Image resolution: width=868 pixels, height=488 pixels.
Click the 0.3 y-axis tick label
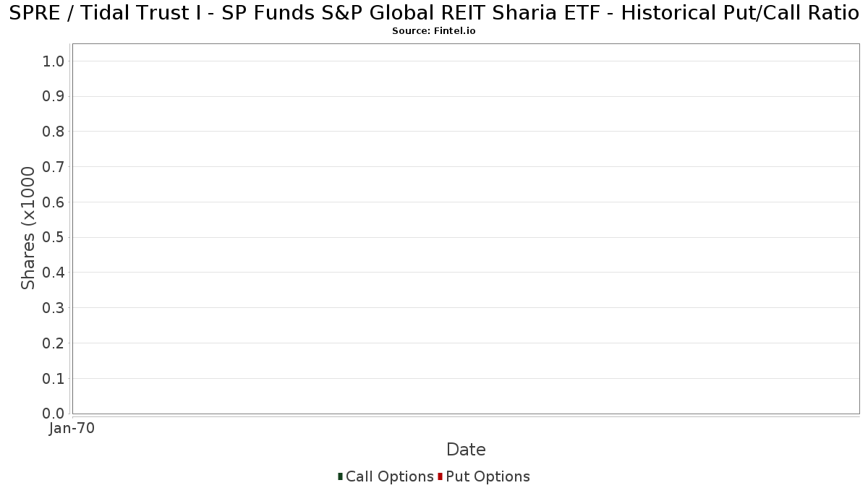coord(54,308)
